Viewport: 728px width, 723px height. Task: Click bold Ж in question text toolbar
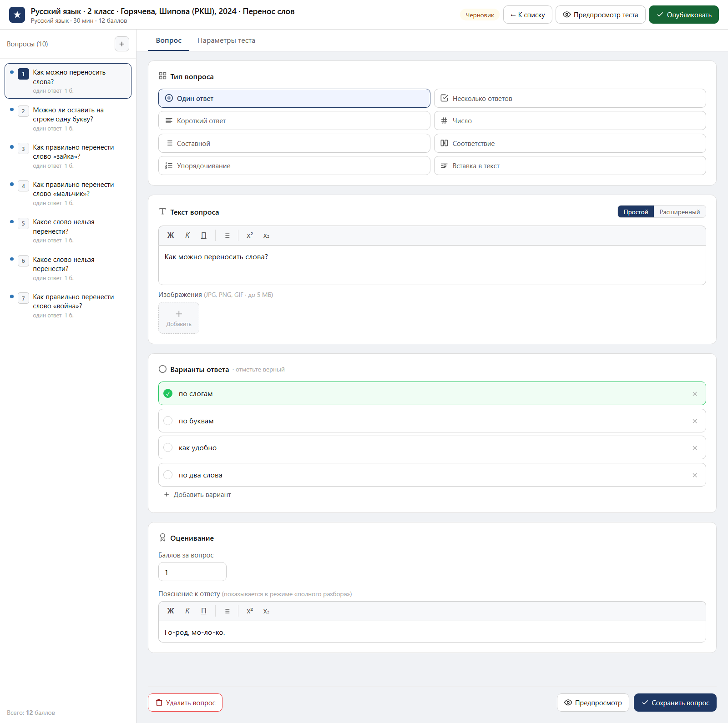click(171, 236)
